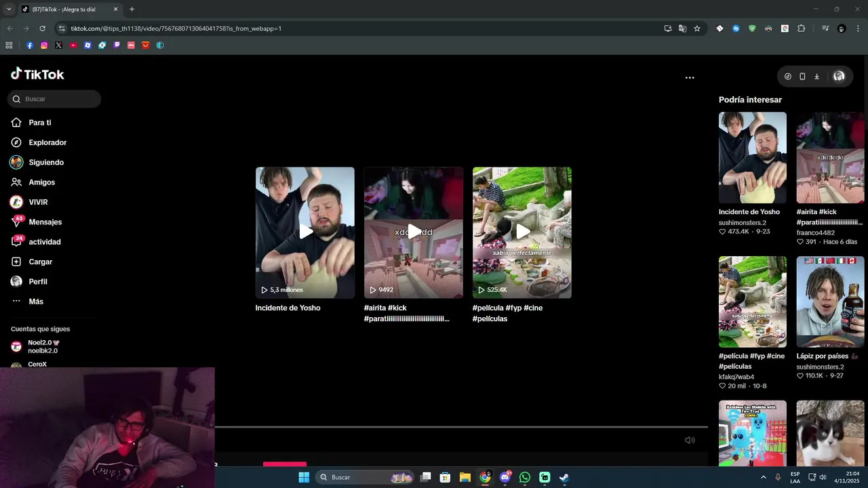Open the Amigos section
Image resolution: width=868 pixels, height=488 pixels.
[33, 182]
